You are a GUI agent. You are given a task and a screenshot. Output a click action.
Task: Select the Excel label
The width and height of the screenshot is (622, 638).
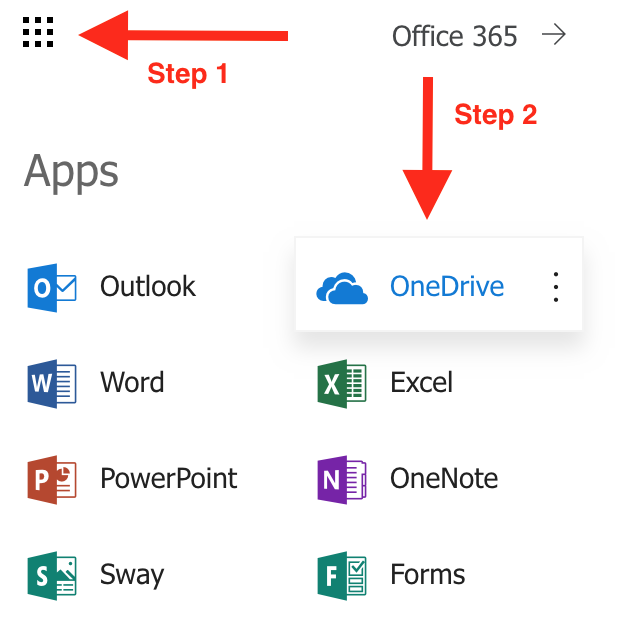point(421,382)
